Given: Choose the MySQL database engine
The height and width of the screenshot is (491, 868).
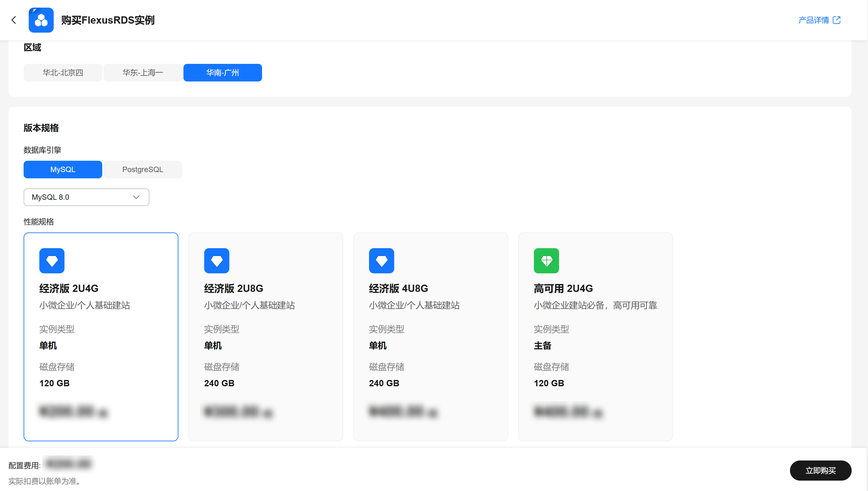Looking at the screenshot, I should click(x=63, y=170).
